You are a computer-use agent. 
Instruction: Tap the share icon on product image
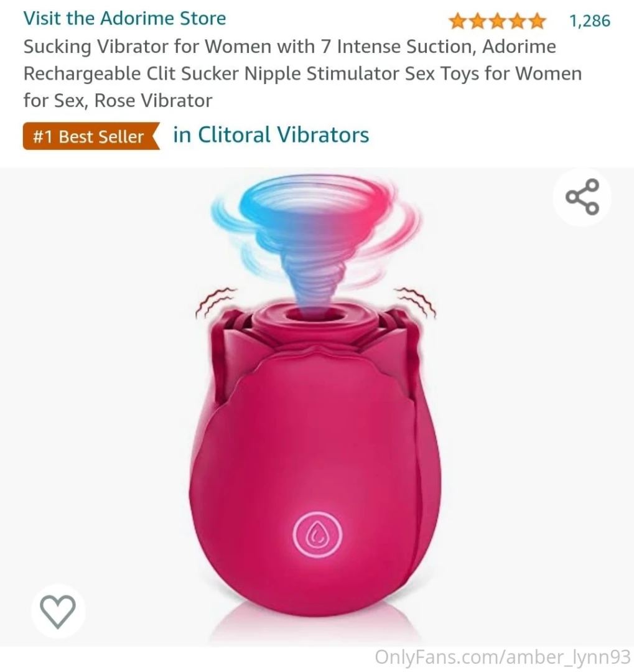pyautogui.click(x=582, y=197)
